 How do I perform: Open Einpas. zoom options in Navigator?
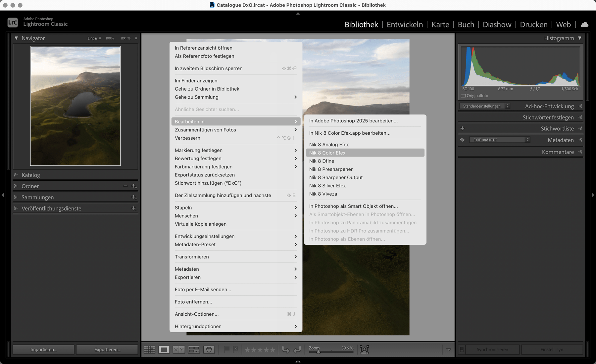pyautogui.click(x=94, y=38)
